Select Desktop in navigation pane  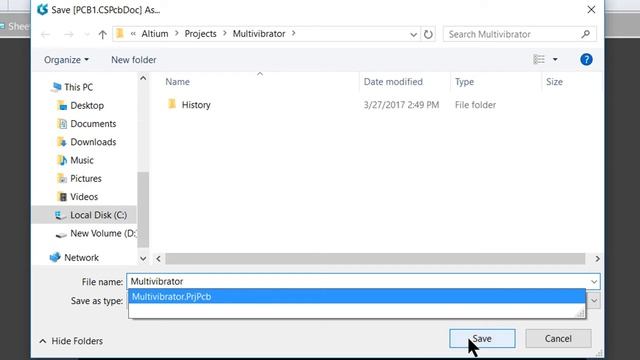(x=87, y=105)
